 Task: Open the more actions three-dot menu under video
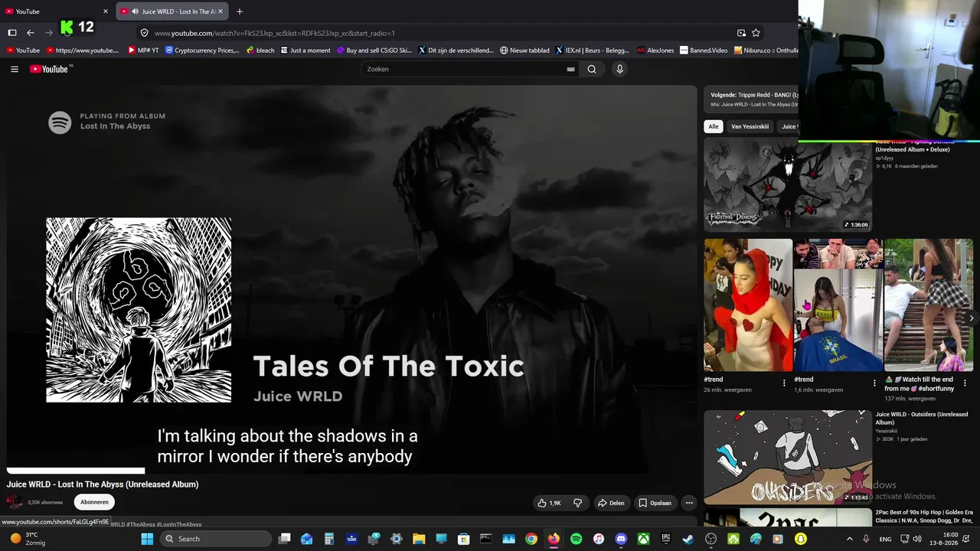tap(689, 503)
